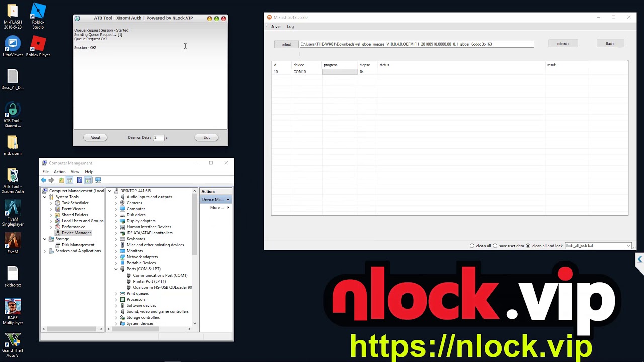The height and width of the screenshot is (362, 644).
Task: Click Up one level toolbar icon
Action: tap(61, 180)
